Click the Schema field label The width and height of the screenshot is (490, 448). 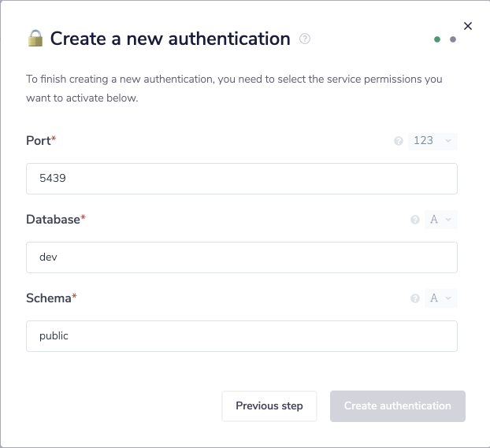click(x=49, y=298)
